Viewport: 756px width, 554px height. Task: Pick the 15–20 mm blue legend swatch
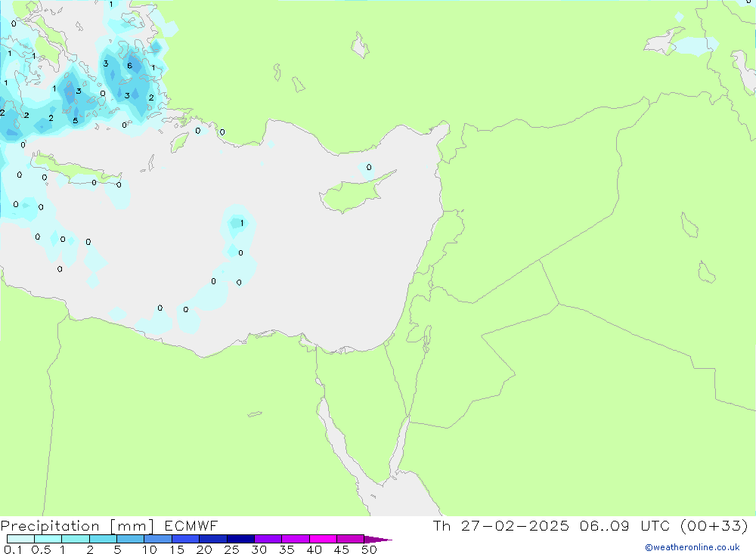pos(186,539)
